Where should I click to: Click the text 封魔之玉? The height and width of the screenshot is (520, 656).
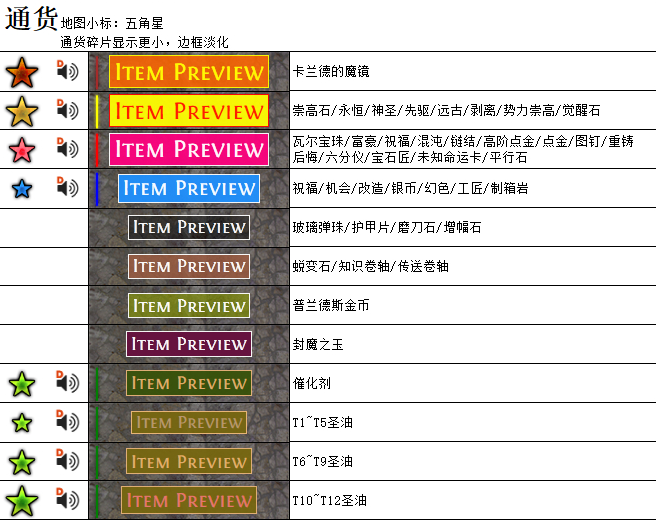click(x=318, y=344)
